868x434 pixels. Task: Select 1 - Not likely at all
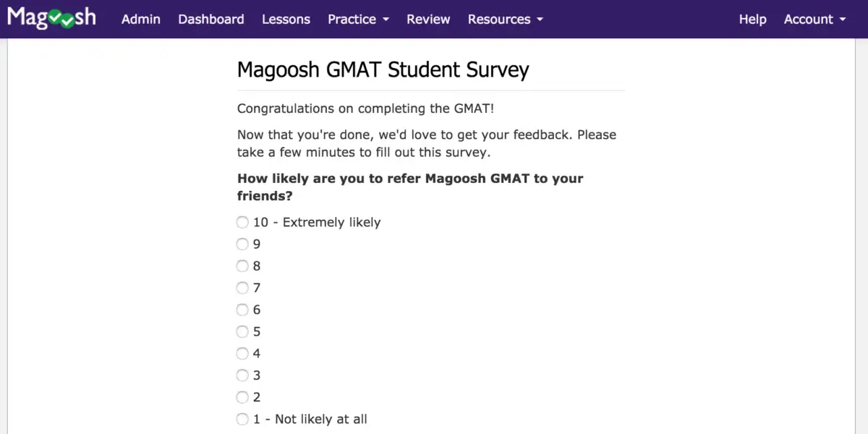click(x=242, y=419)
